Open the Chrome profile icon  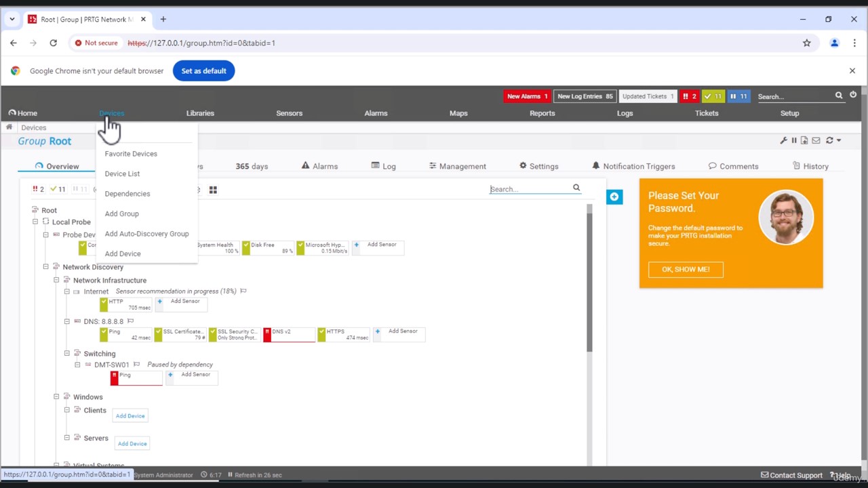point(834,43)
